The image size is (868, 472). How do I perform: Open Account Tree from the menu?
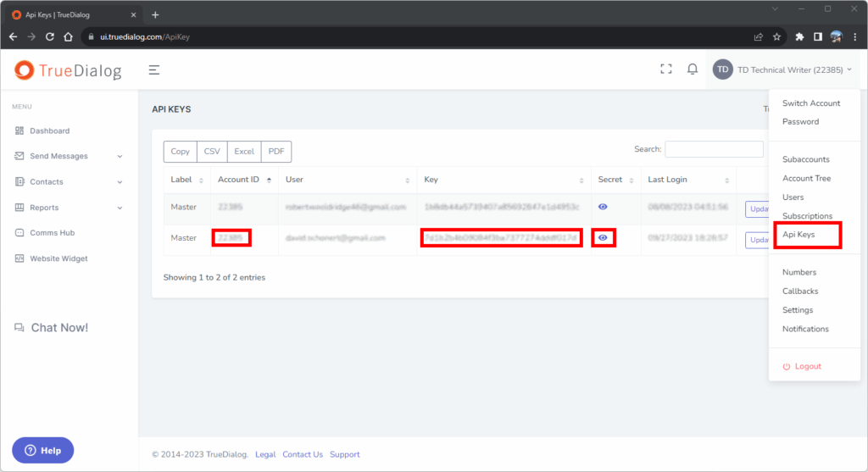[x=807, y=178]
